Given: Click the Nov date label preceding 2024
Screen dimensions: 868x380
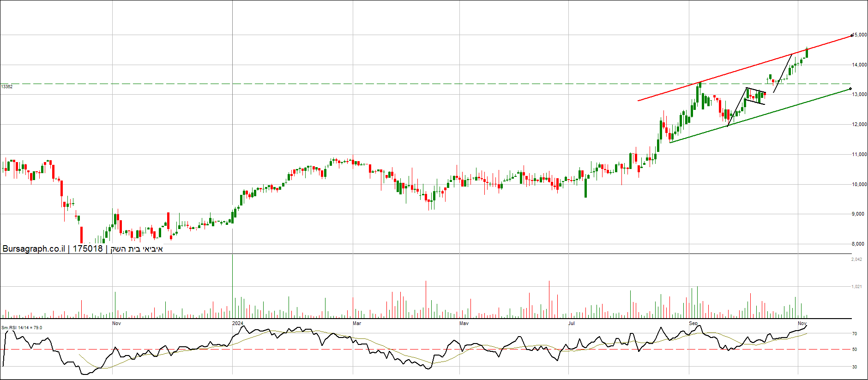Looking at the screenshot, I should tap(116, 323).
